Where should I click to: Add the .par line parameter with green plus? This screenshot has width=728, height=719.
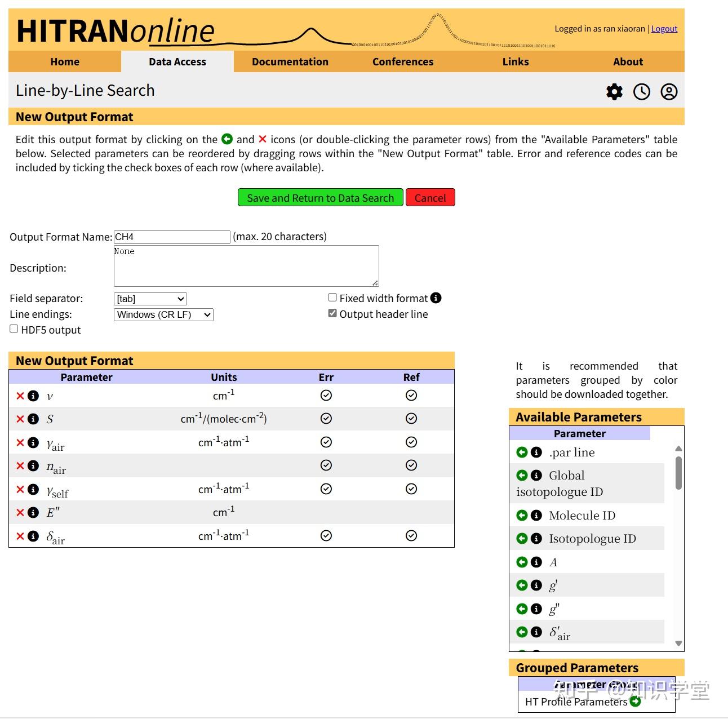522,452
